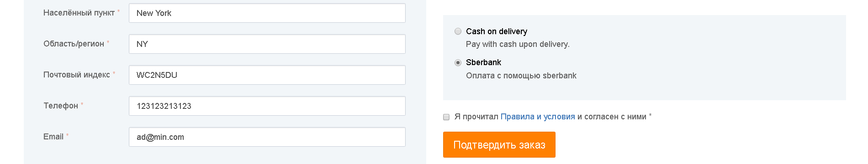This screenshot has width=868, height=164.
Task: Focus the region field containing NY
Action: click(x=267, y=44)
